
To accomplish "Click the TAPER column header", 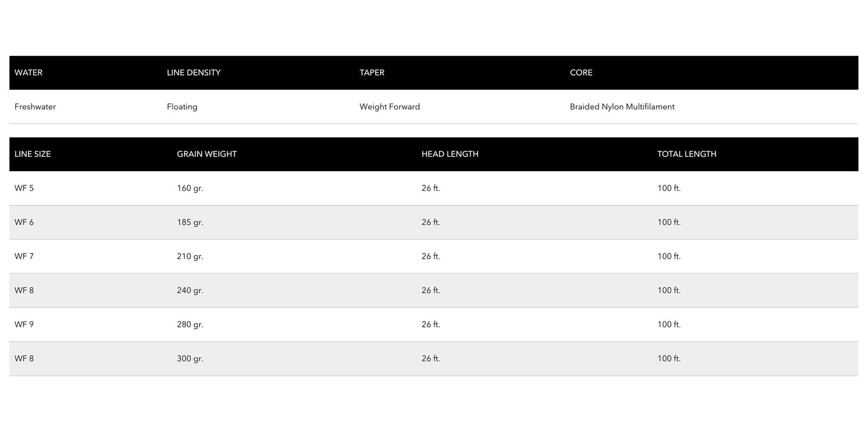I will pos(372,73).
